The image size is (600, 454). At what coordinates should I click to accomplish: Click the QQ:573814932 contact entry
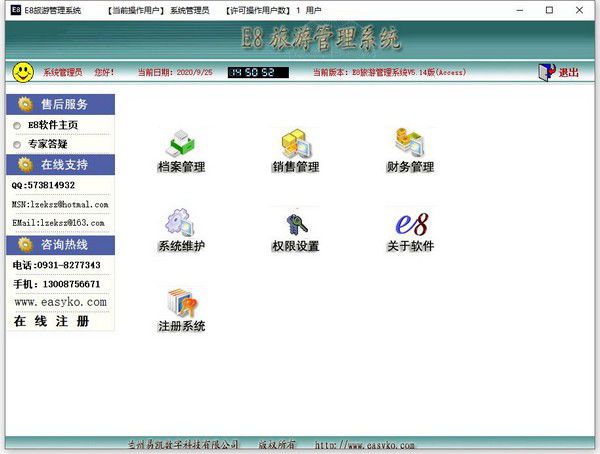(x=43, y=185)
